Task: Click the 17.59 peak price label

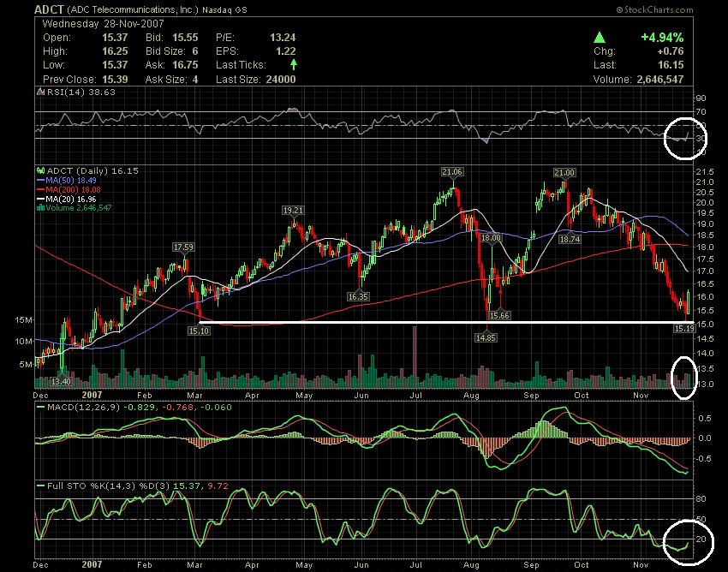Action: point(183,247)
